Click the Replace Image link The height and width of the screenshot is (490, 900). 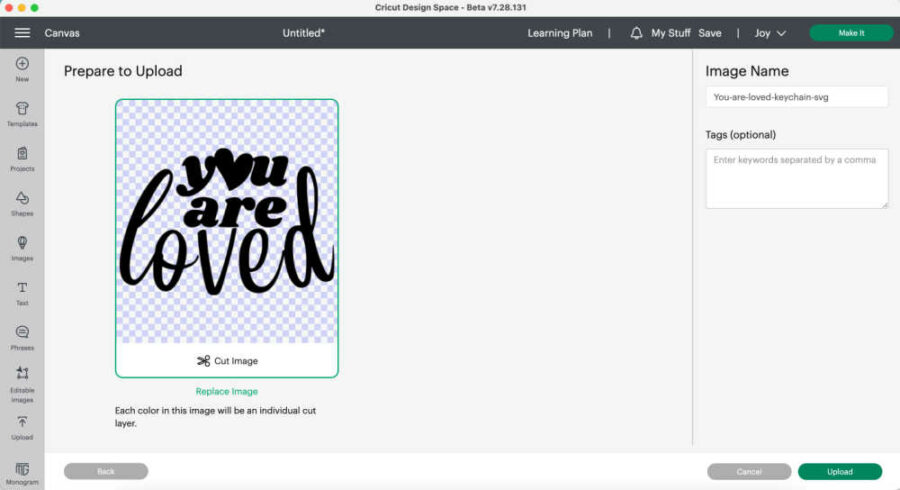227,391
